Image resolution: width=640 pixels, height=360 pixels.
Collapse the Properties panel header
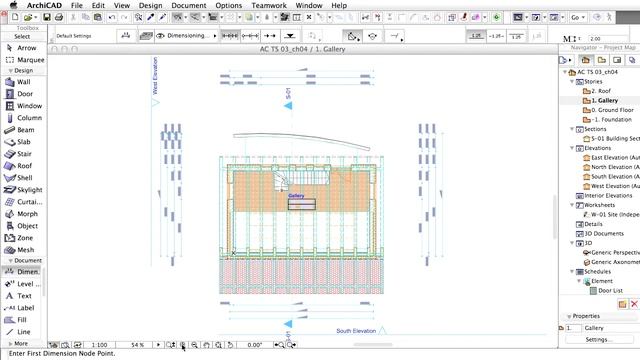click(569, 316)
